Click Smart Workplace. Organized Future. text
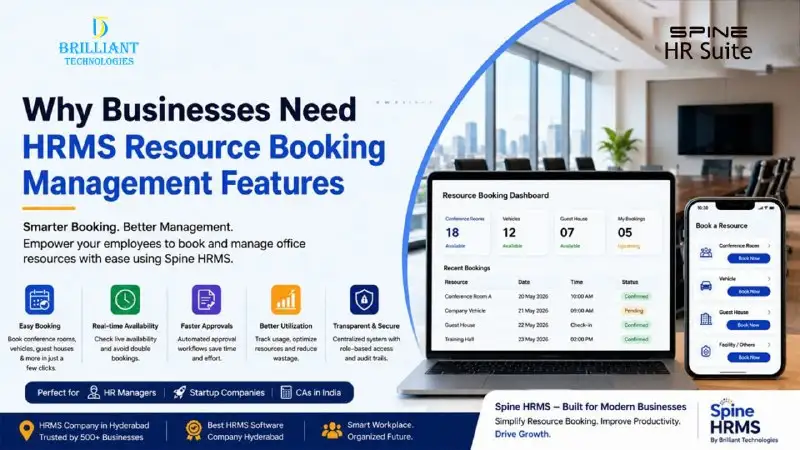800x450 pixels. tap(380, 431)
